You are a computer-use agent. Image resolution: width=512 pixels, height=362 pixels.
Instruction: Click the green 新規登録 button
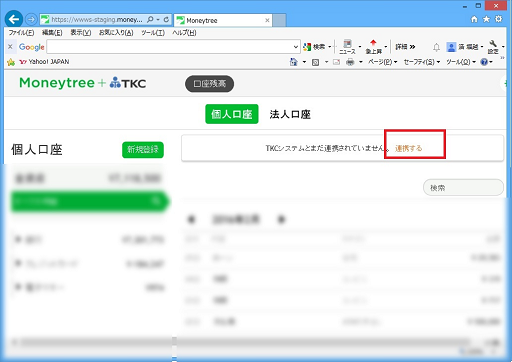coord(143,149)
